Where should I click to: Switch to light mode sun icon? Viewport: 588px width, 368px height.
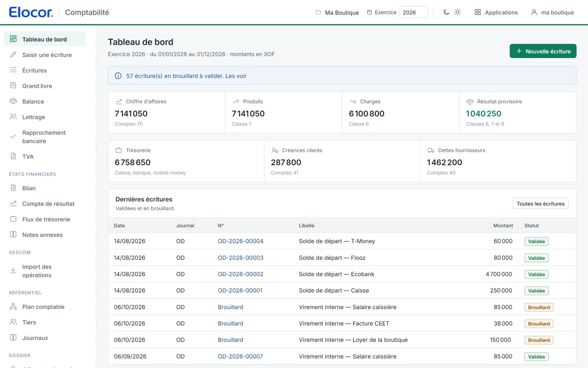[458, 12]
